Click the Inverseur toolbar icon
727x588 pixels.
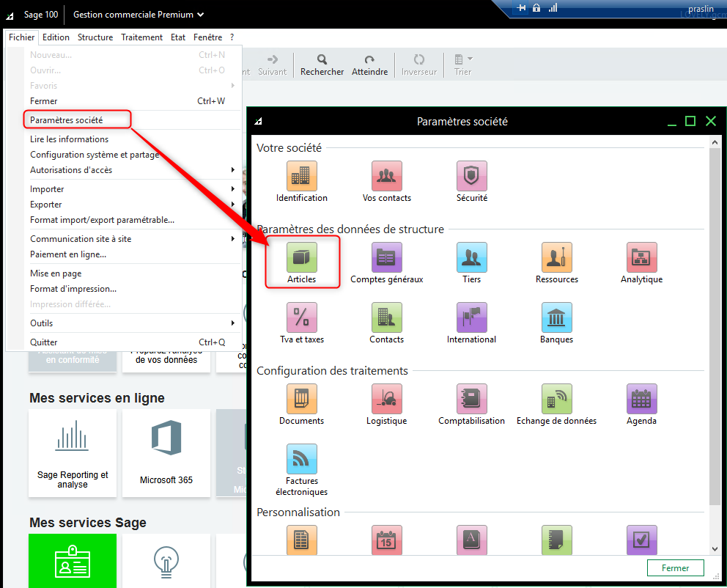click(418, 65)
